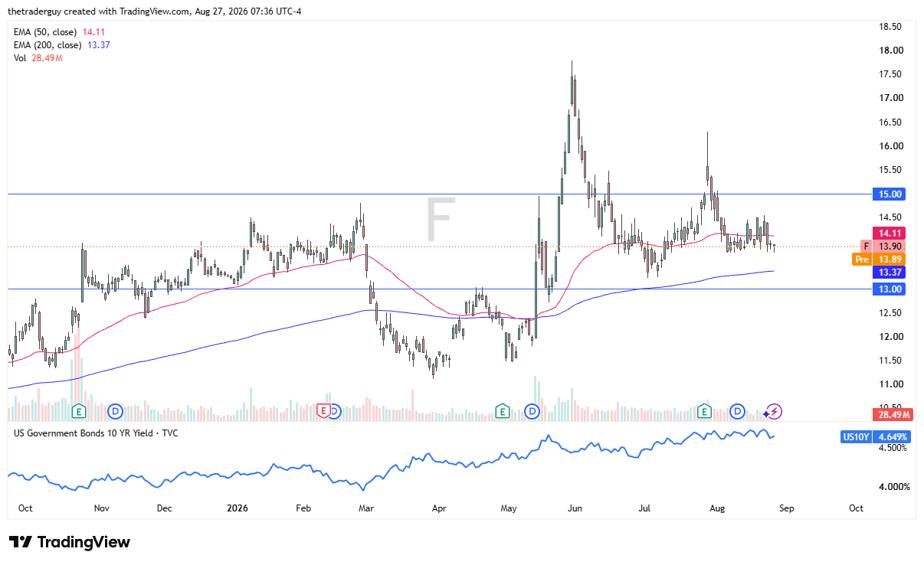Click the Jul label on the time axis
924x565 pixels.
[644, 508]
